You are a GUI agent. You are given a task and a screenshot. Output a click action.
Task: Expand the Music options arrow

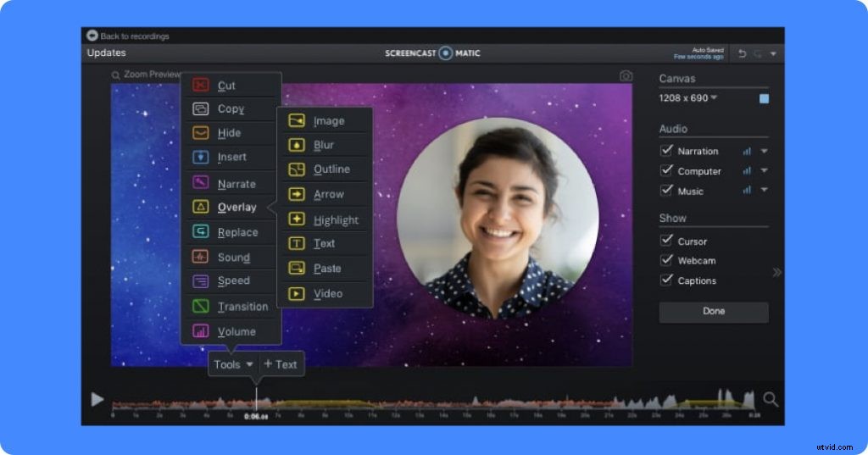(x=764, y=190)
